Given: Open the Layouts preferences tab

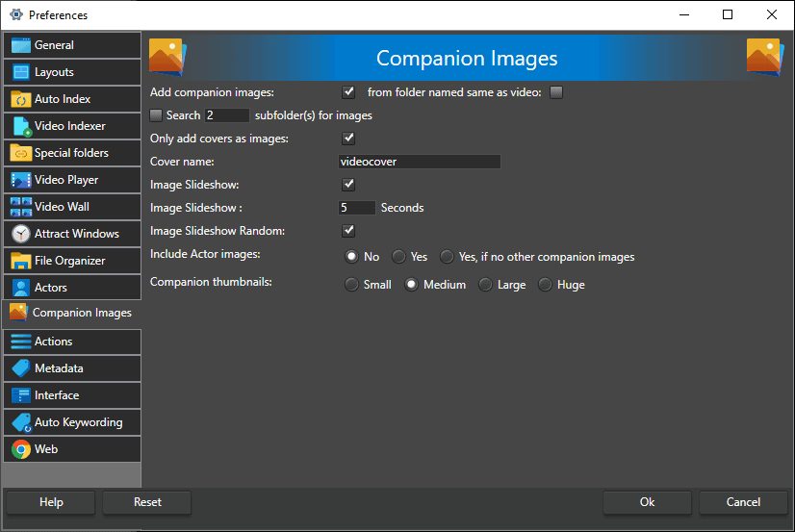Looking at the screenshot, I should tap(72, 72).
